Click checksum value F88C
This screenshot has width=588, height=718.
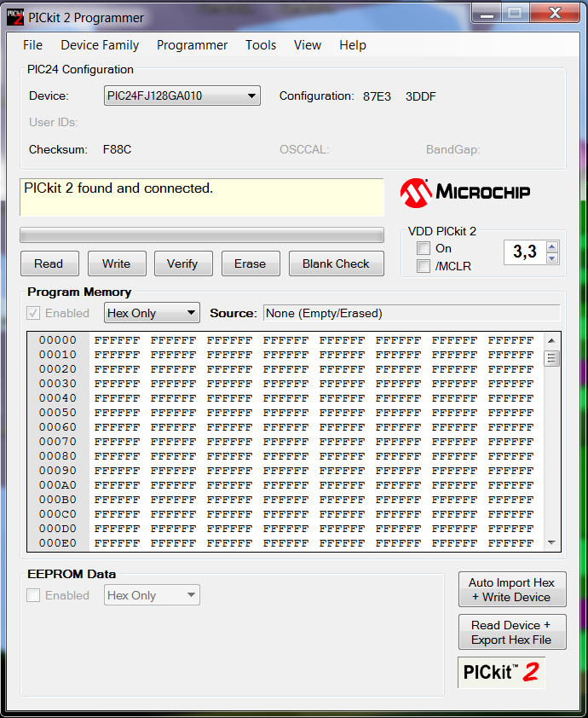[117, 150]
